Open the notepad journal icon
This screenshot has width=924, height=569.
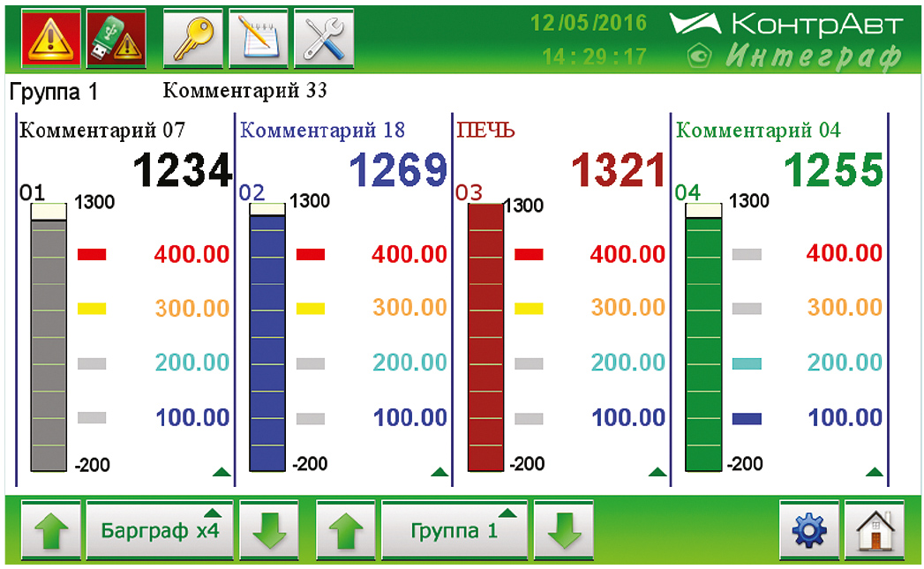pos(259,40)
